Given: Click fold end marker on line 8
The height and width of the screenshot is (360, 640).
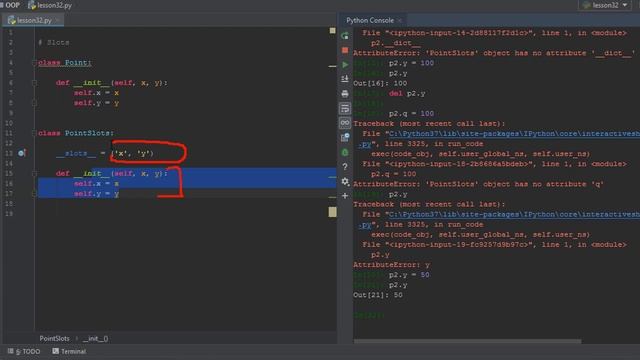Looking at the screenshot, I should [x=35, y=103].
